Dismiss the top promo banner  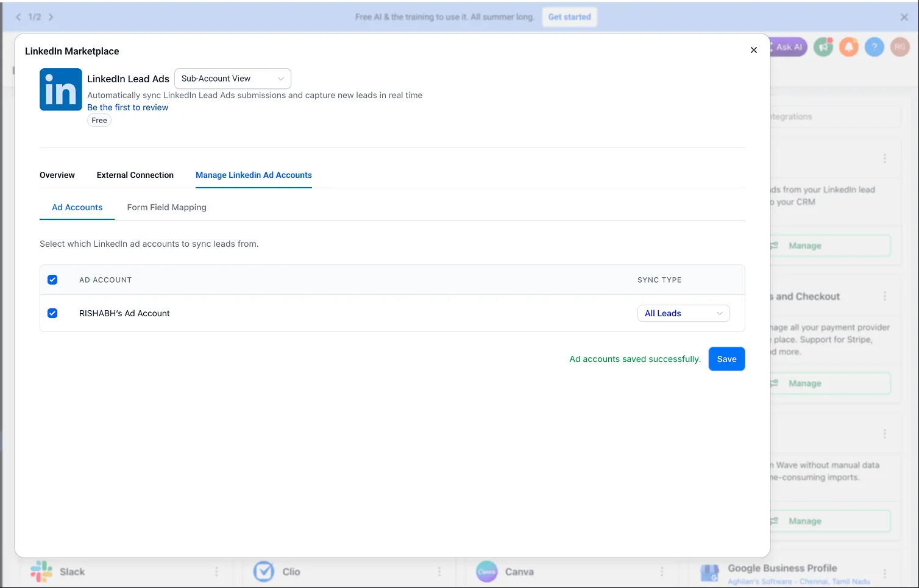click(x=904, y=17)
